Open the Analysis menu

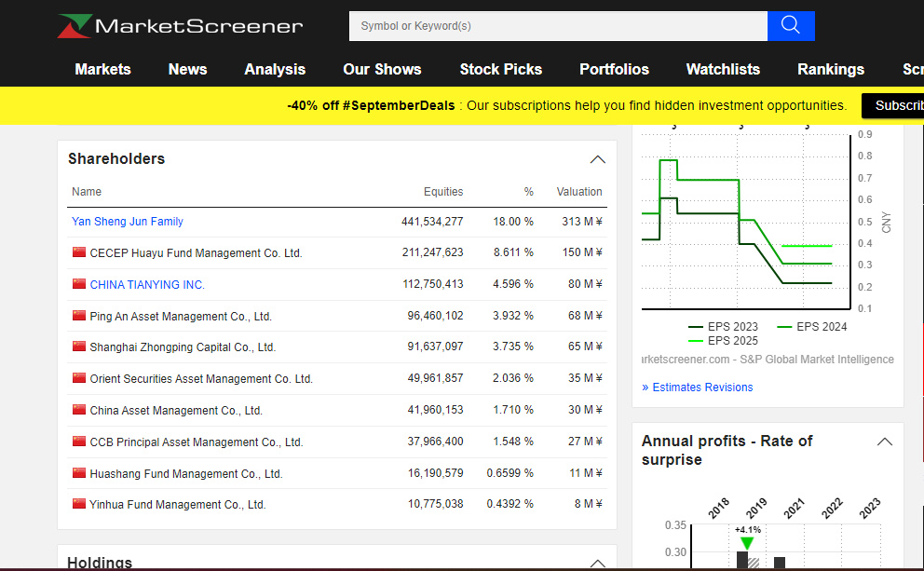[x=275, y=70]
